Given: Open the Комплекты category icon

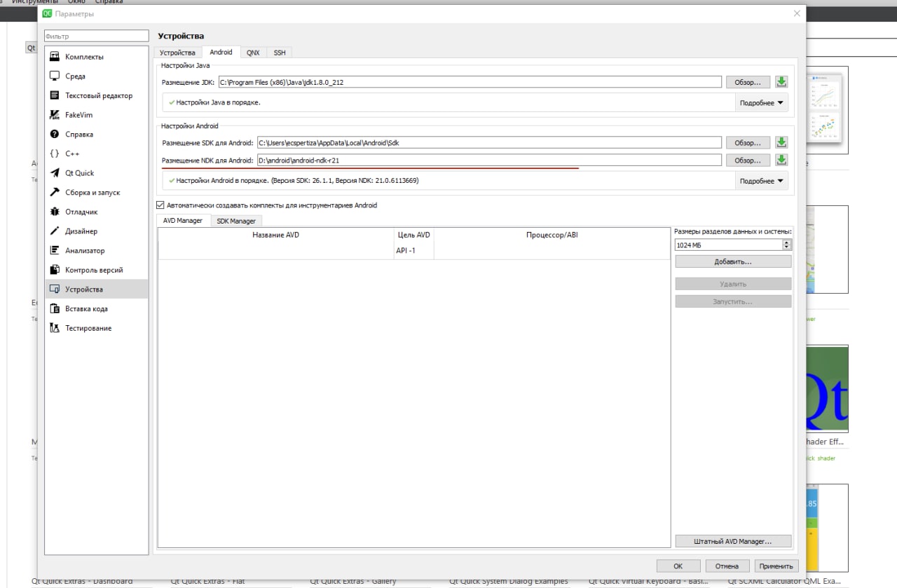Looking at the screenshot, I should tap(55, 57).
